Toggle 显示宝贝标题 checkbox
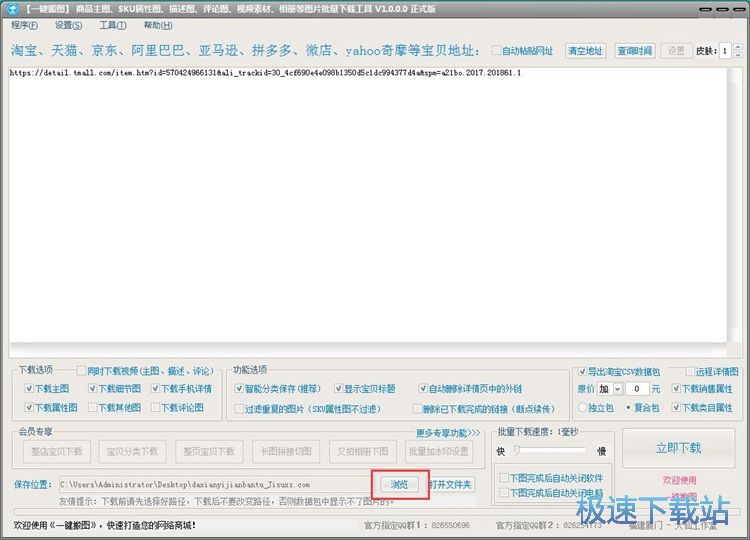Screen dimensions: 750x540 [338, 389]
